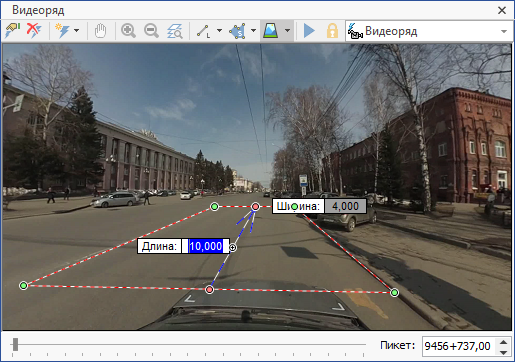
Task: Click the create object sun-lightning icon
Action: (62, 31)
